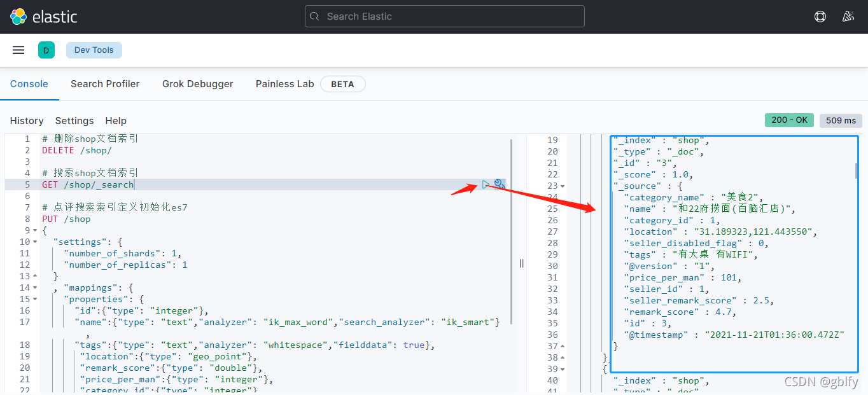Switch to the Console tab
This screenshot has height=395, width=868.
(x=29, y=84)
